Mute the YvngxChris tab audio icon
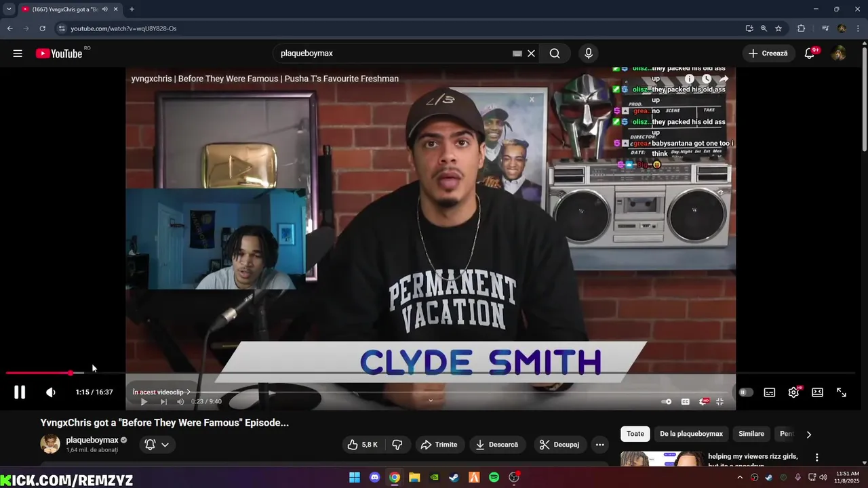The width and height of the screenshot is (868, 488). pyautogui.click(x=105, y=9)
